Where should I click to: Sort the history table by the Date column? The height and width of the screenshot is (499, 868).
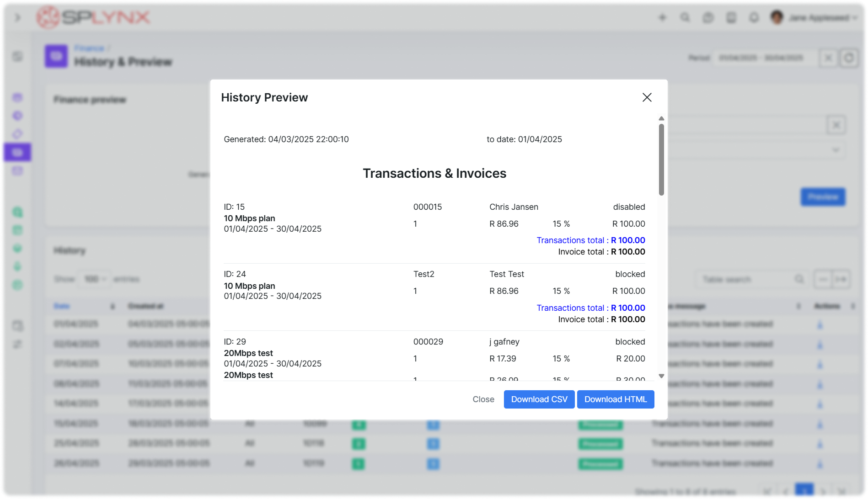62,306
